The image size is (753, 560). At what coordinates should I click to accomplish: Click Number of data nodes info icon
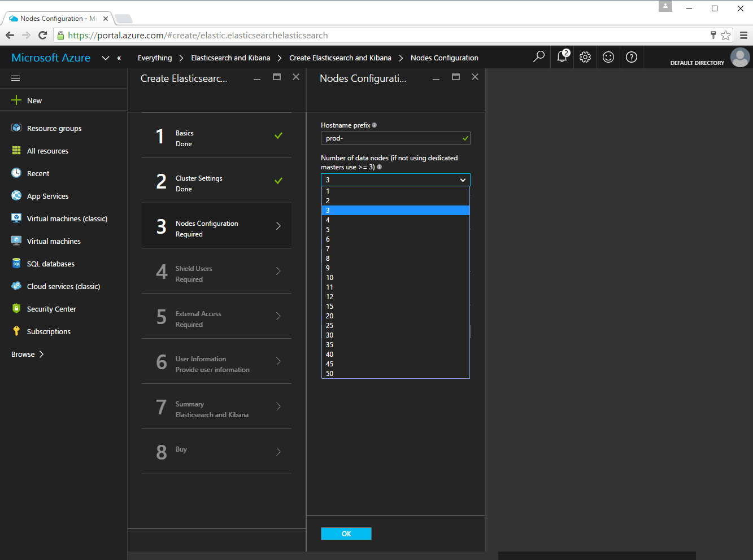[380, 167]
